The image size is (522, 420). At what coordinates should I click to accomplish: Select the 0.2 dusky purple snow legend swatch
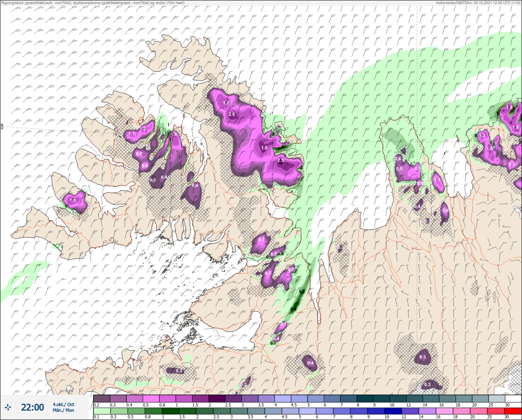tap(102, 398)
